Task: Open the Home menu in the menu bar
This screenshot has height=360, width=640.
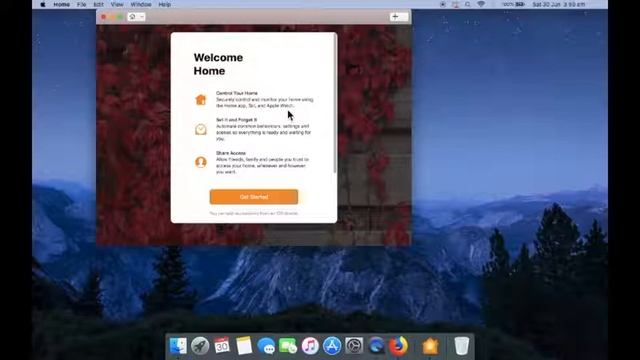Action: point(62,4)
